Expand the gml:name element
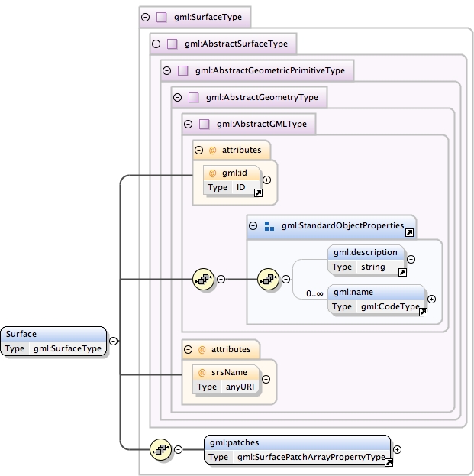The image size is (474, 476). coord(431,299)
